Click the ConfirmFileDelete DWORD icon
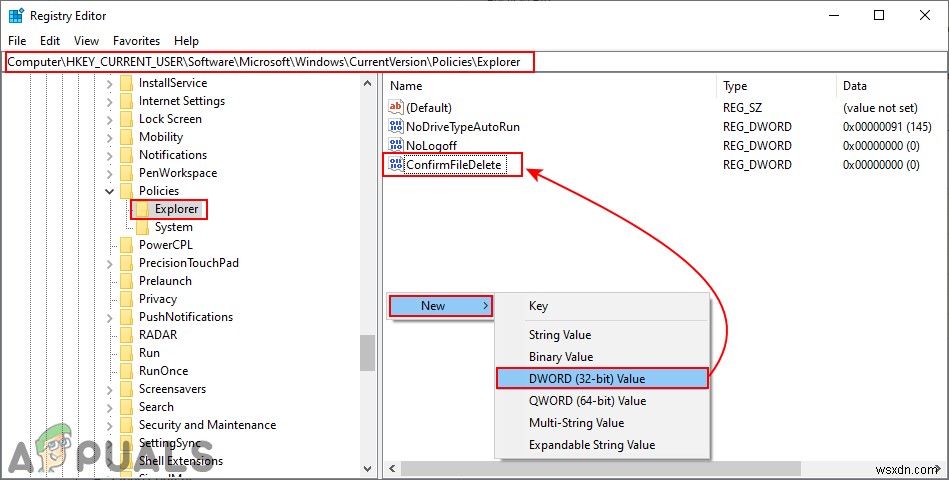The image size is (949, 480). (x=396, y=164)
